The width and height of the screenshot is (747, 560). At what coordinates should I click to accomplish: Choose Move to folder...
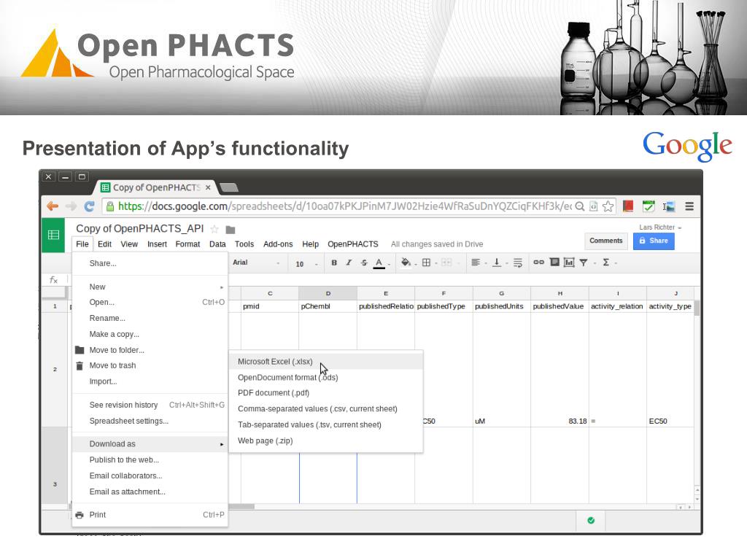150,350
